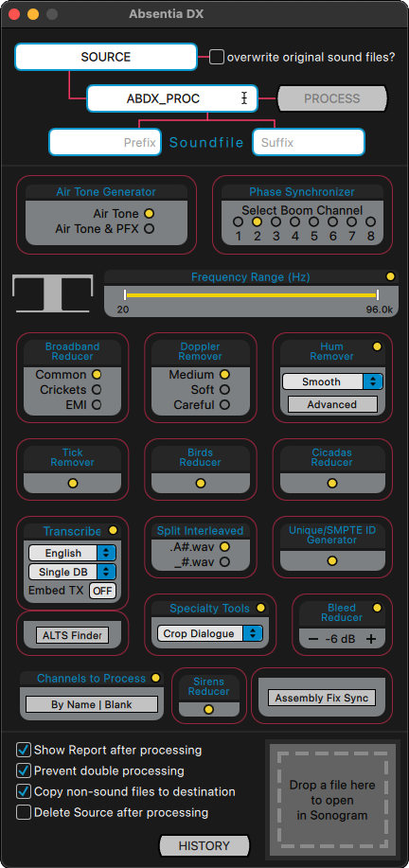Open Hum Remover Advanced settings
The width and height of the screenshot is (409, 868).
pyautogui.click(x=332, y=405)
